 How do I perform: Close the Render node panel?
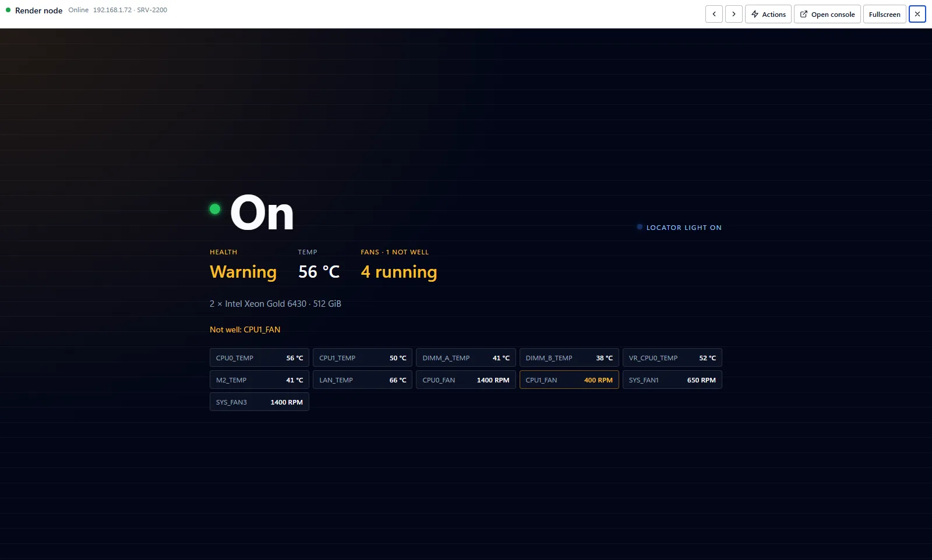point(917,14)
